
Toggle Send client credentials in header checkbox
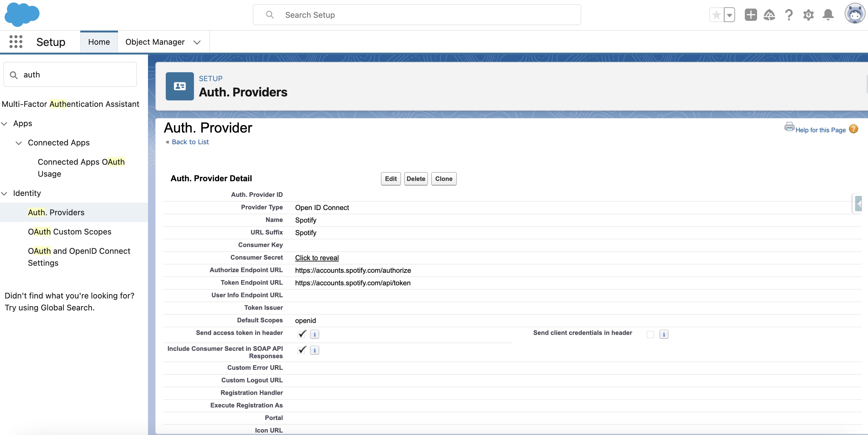[x=650, y=334]
